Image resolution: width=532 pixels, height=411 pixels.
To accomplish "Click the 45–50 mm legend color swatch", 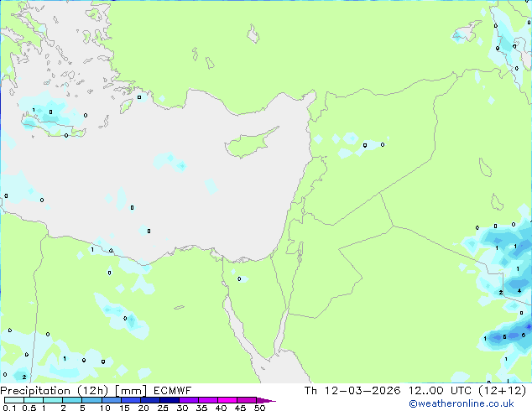I will click(247, 400).
